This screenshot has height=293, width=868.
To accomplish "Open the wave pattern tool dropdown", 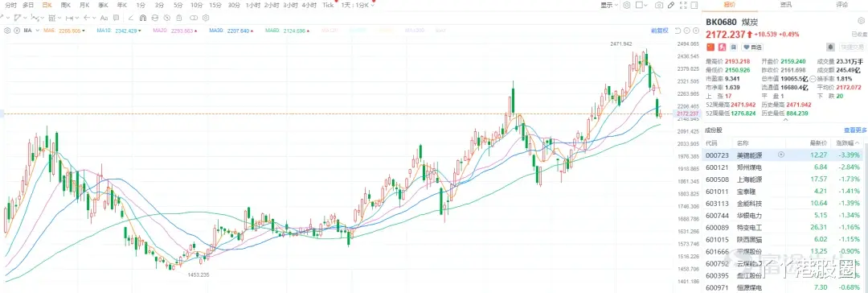I will 37,18.
